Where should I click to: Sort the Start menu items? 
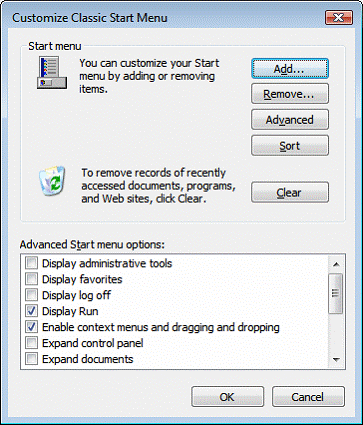(290, 145)
